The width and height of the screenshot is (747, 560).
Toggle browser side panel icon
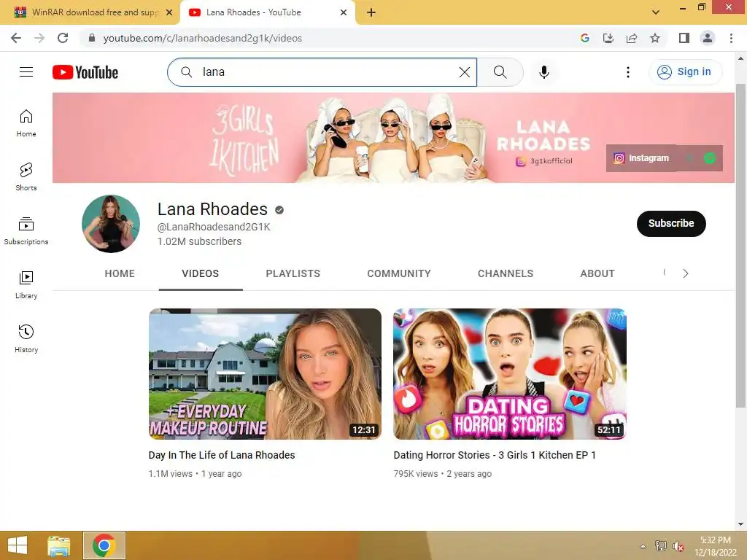(684, 38)
